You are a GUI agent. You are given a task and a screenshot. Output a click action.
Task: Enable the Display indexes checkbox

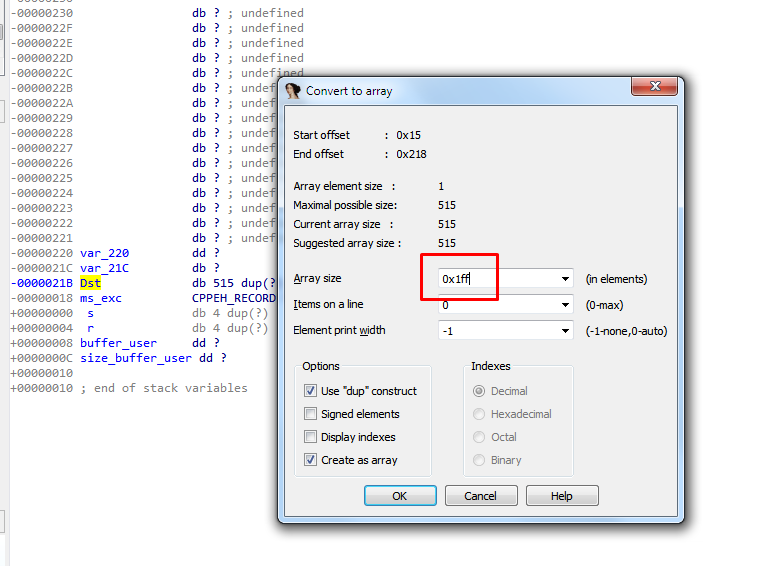pos(310,437)
